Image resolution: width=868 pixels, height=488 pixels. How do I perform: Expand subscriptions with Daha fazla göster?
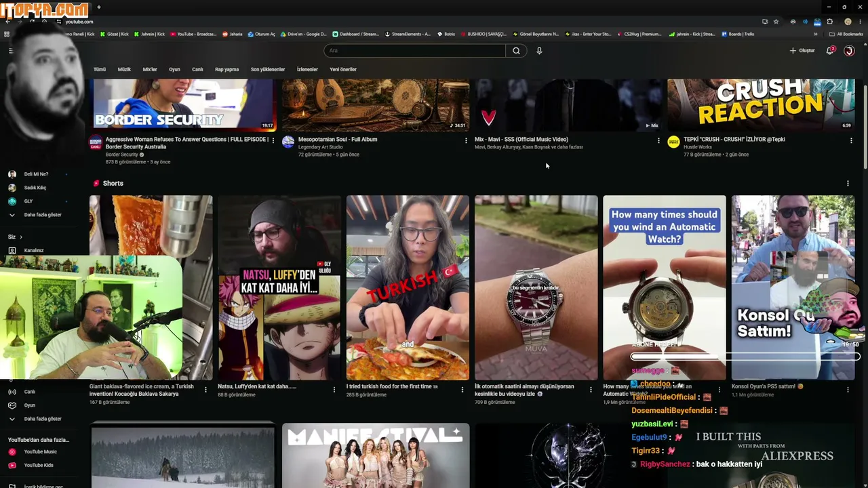37,215
